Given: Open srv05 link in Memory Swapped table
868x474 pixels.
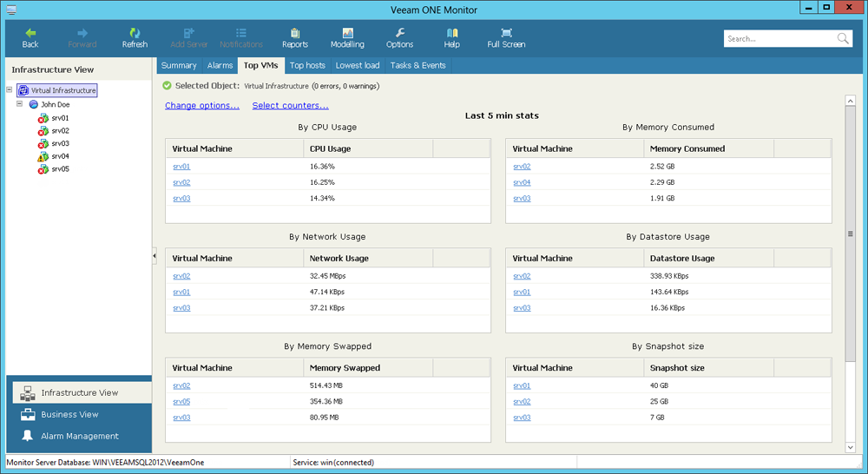Looking at the screenshot, I should click(x=181, y=401).
